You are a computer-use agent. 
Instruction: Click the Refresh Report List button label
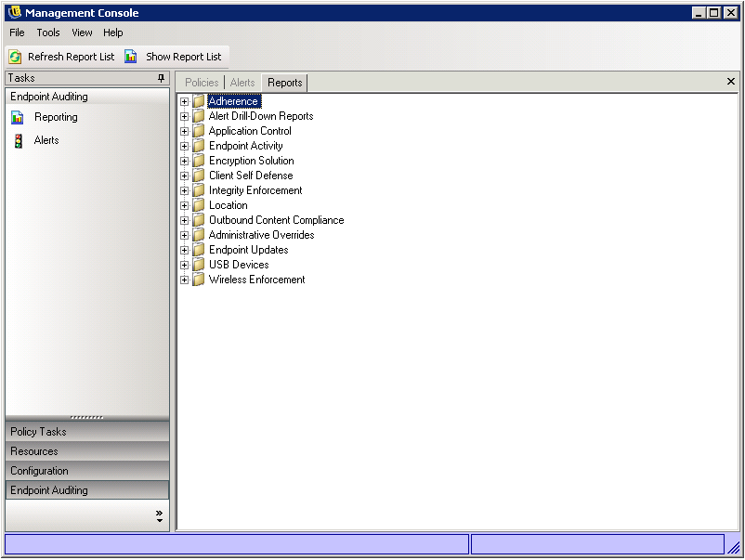pos(72,57)
